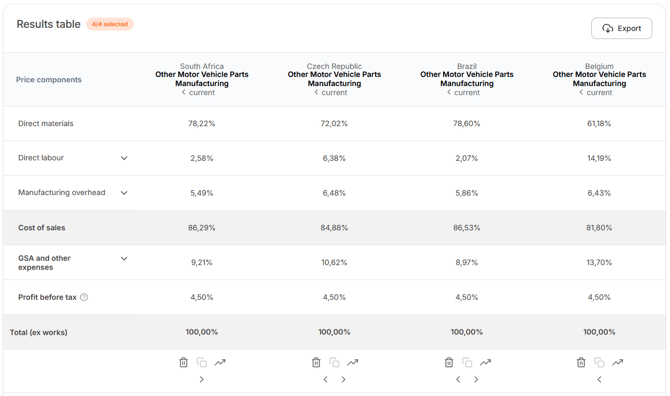Expand GSA and other expenses row

(x=124, y=258)
